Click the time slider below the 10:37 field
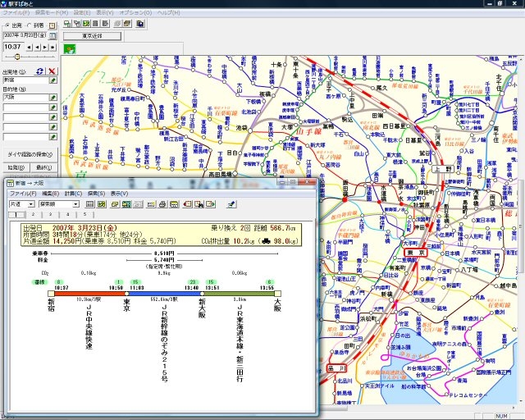Screen dimensions: 525x420 click(x=19, y=57)
